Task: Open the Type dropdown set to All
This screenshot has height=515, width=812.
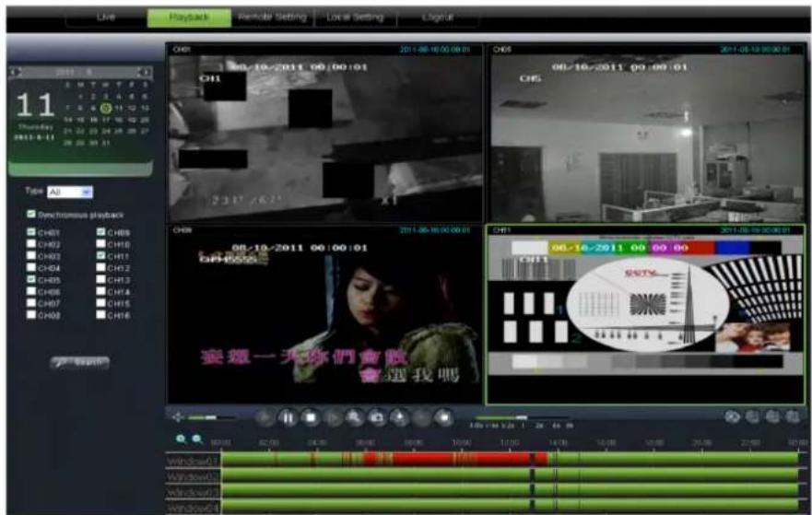Action: click(70, 192)
